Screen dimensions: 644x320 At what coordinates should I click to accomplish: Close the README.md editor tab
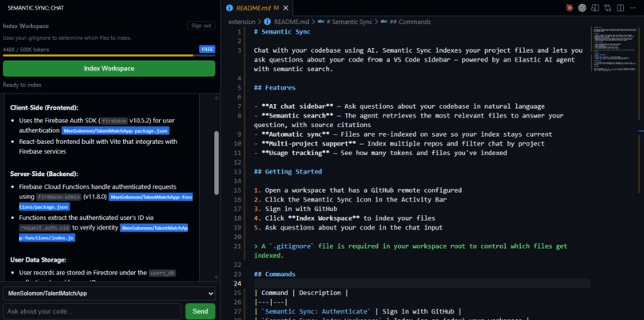coord(286,8)
